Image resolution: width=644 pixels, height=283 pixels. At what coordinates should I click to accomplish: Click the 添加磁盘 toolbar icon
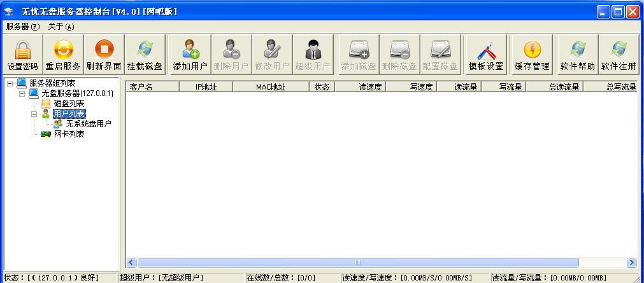[x=359, y=50]
